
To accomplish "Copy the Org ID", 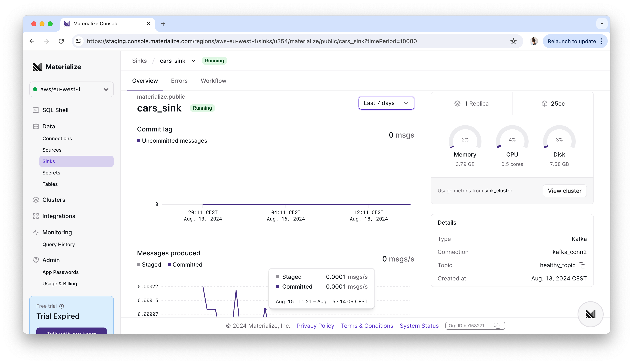I will (497, 325).
